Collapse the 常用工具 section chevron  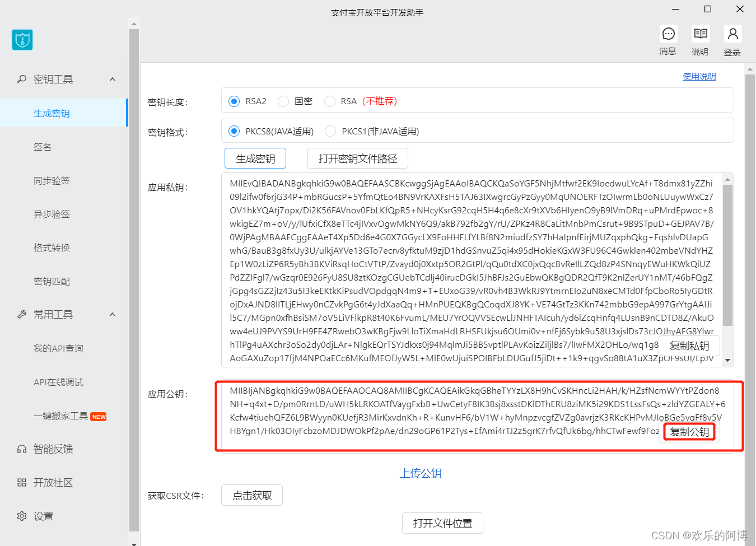pyautogui.click(x=113, y=315)
